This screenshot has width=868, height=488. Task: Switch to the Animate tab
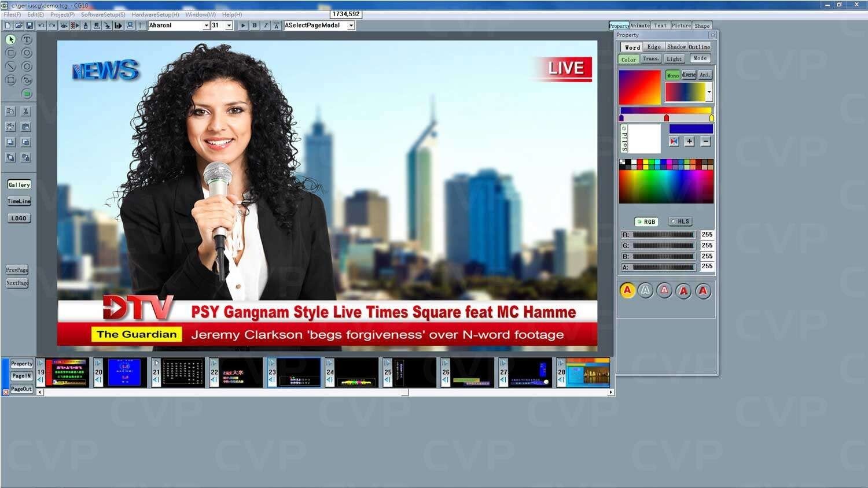tap(640, 25)
